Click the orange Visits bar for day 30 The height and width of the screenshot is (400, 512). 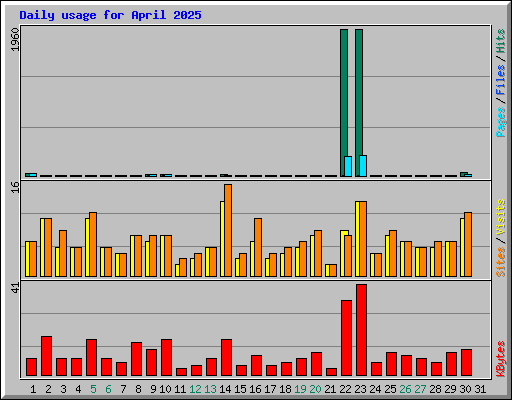click(x=468, y=244)
